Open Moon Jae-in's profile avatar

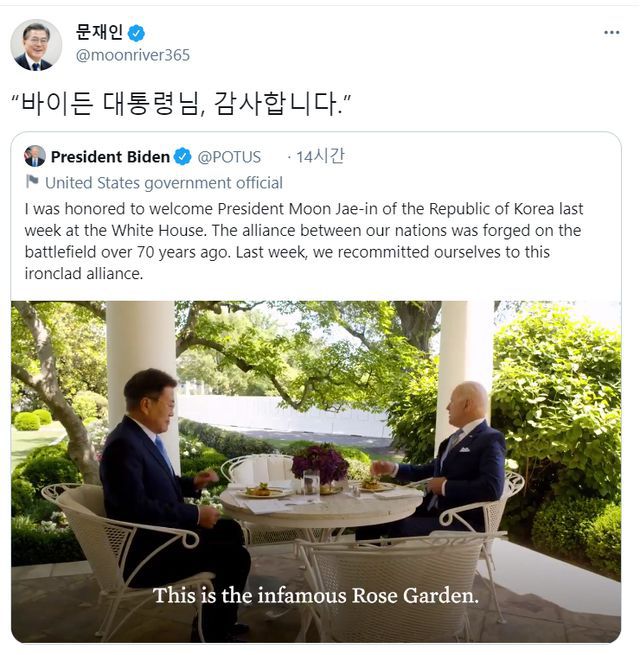(36, 45)
